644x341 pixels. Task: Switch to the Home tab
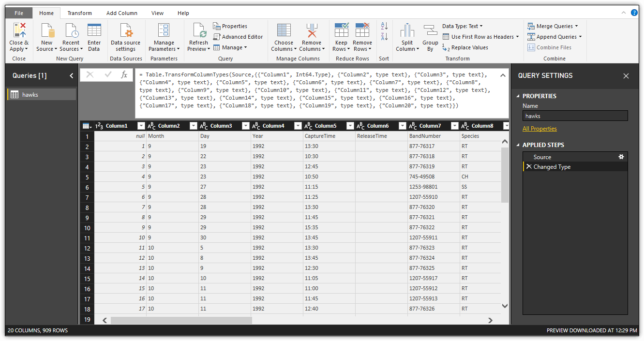(x=46, y=13)
